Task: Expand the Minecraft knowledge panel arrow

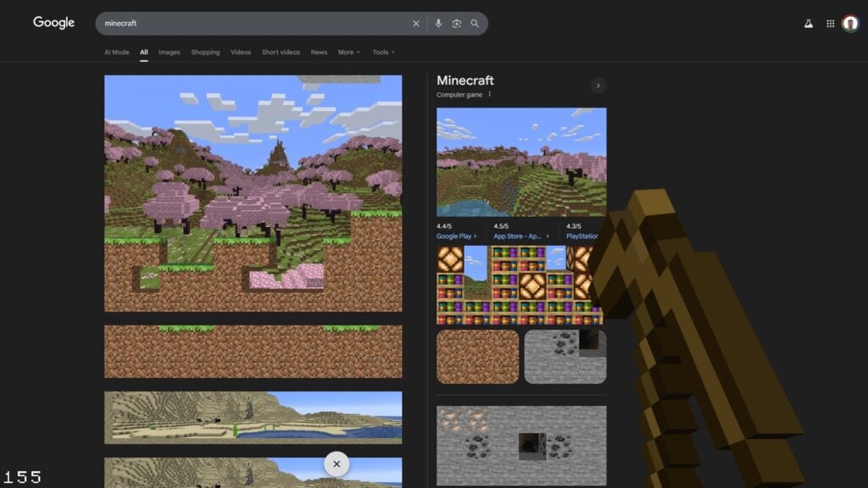Action: tap(598, 86)
